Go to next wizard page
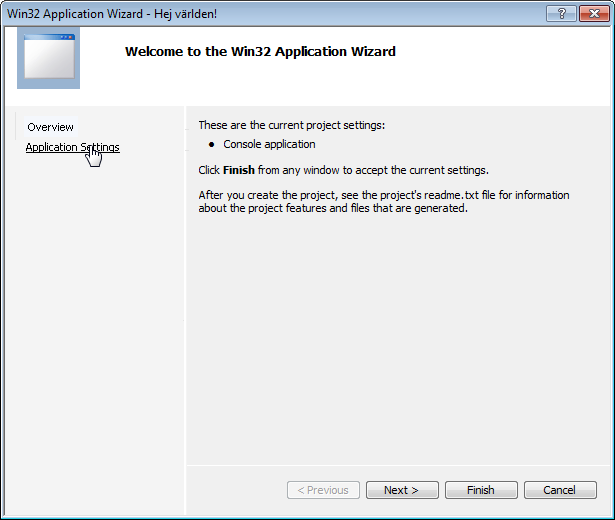 pyautogui.click(x=402, y=490)
